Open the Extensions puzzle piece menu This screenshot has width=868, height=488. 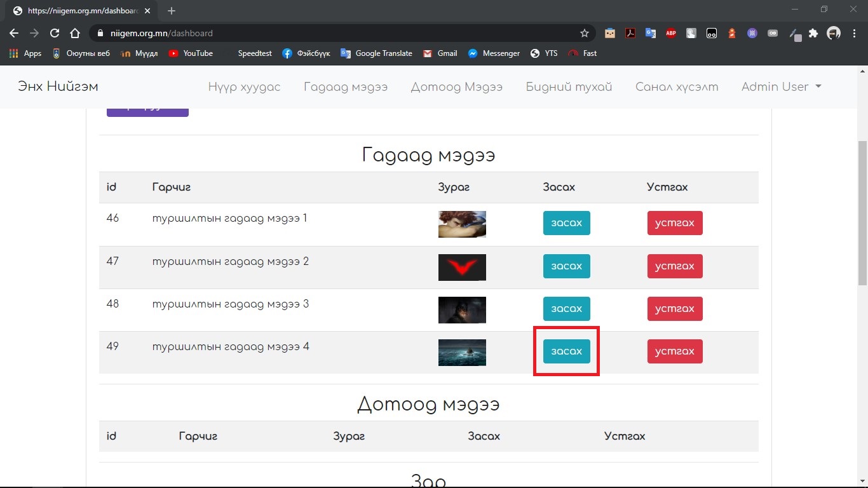point(813,33)
